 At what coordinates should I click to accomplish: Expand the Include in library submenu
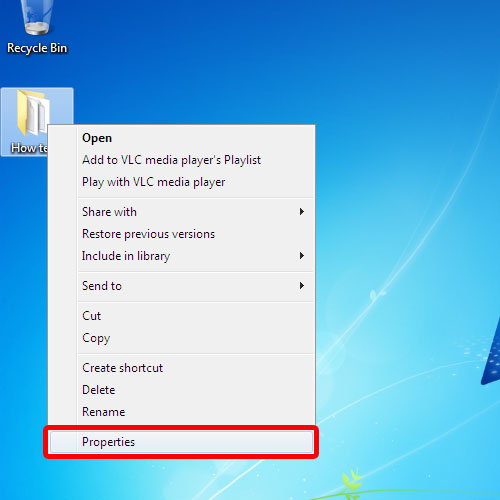(x=181, y=256)
